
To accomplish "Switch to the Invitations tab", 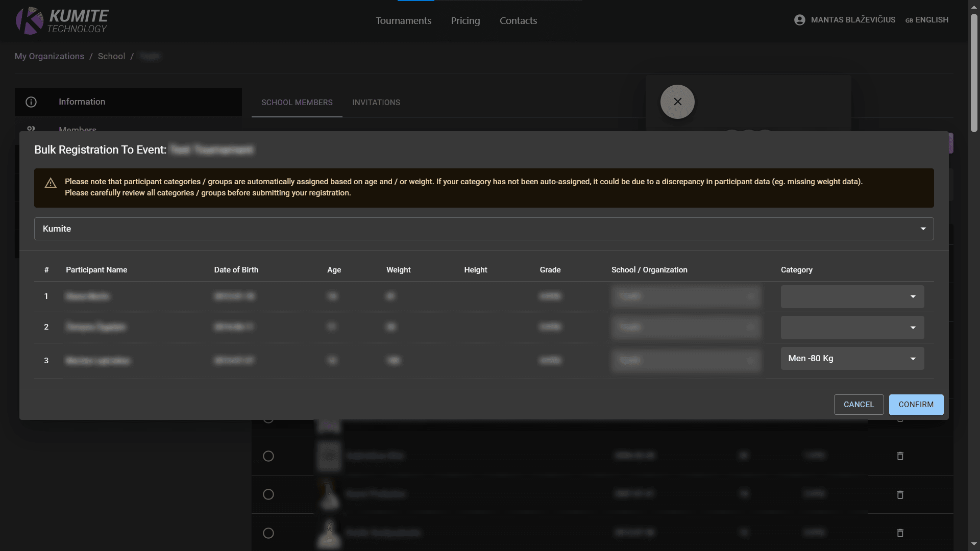I will point(376,103).
